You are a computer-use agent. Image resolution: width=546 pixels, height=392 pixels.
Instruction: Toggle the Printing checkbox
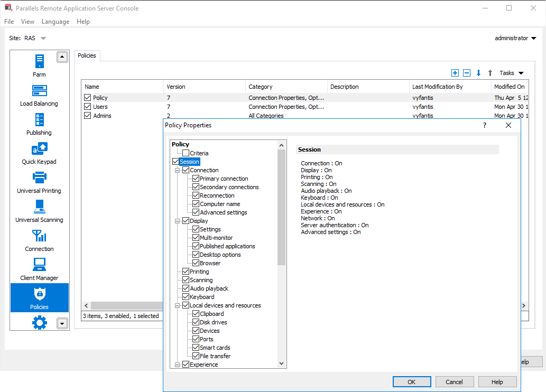pyautogui.click(x=186, y=272)
